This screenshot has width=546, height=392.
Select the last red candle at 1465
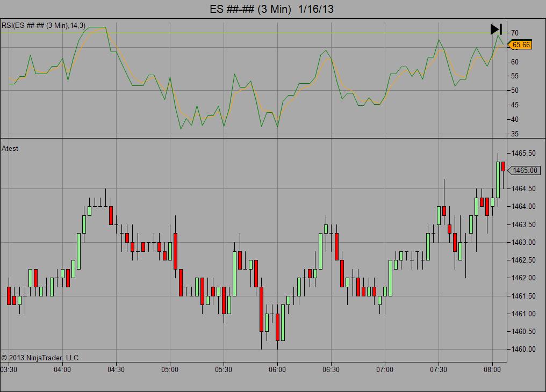coord(503,166)
